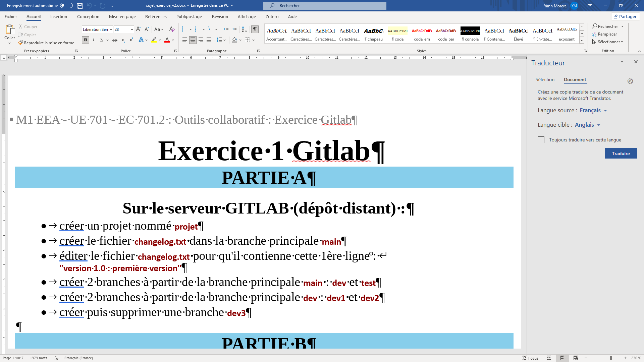Open Sélectionner dropdown in Édition group
This screenshot has width=644, height=362.
click(607, 42)
